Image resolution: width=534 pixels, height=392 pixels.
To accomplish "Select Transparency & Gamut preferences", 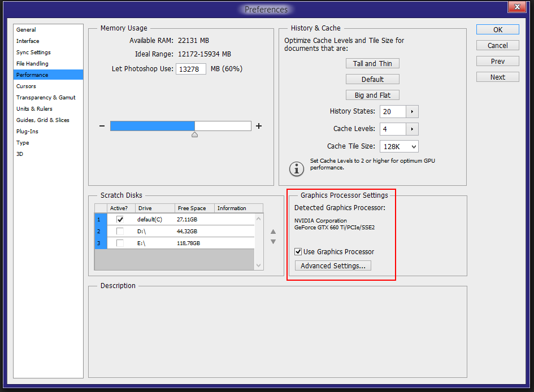I will pos(46,98).
